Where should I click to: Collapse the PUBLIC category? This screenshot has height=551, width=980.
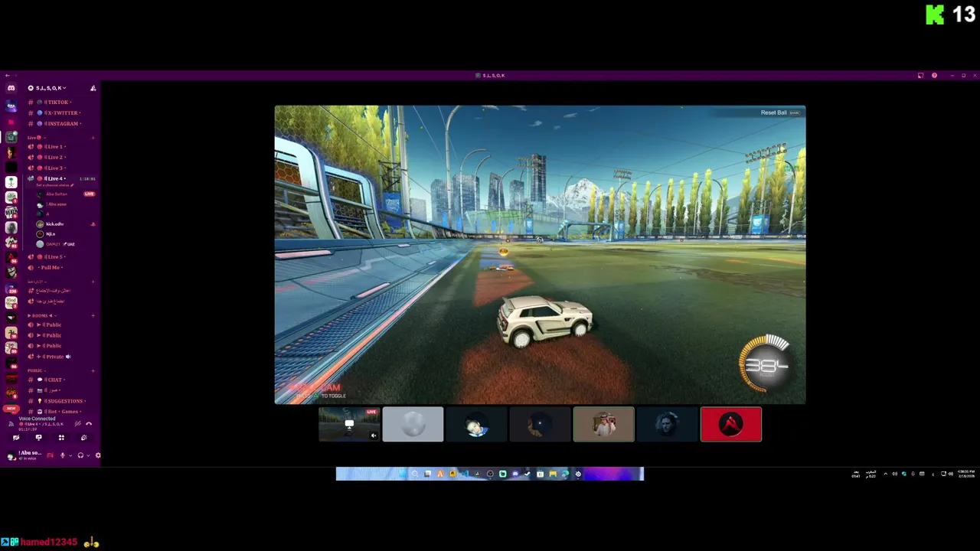[x=35, y=370]
